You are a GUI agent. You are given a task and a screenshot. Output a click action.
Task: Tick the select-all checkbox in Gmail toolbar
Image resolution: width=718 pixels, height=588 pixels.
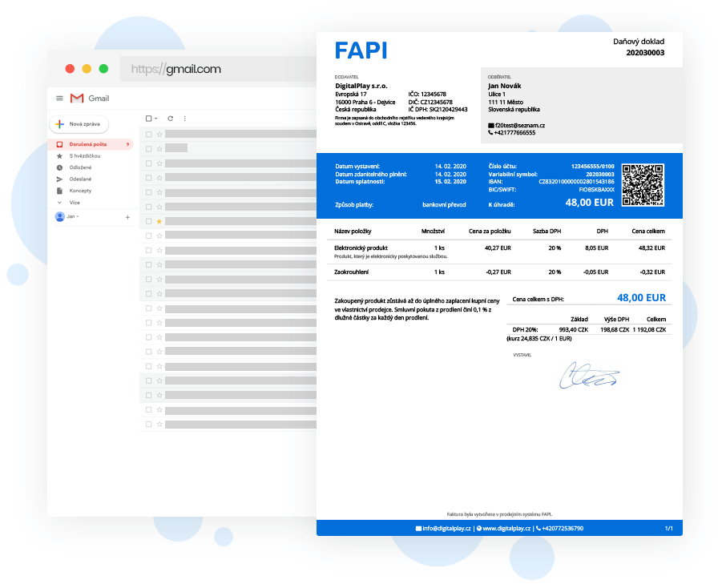[148, 119]
